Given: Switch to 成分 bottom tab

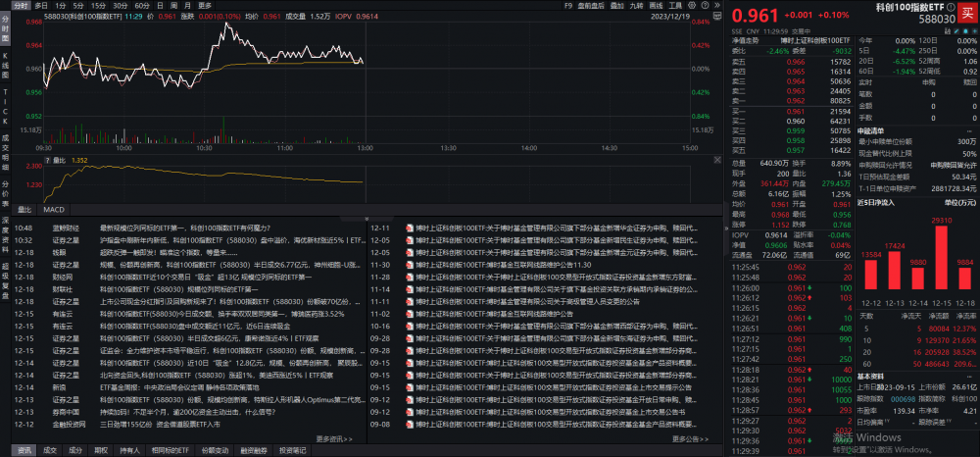Looking at the screenshot, I should coord(75,450).
